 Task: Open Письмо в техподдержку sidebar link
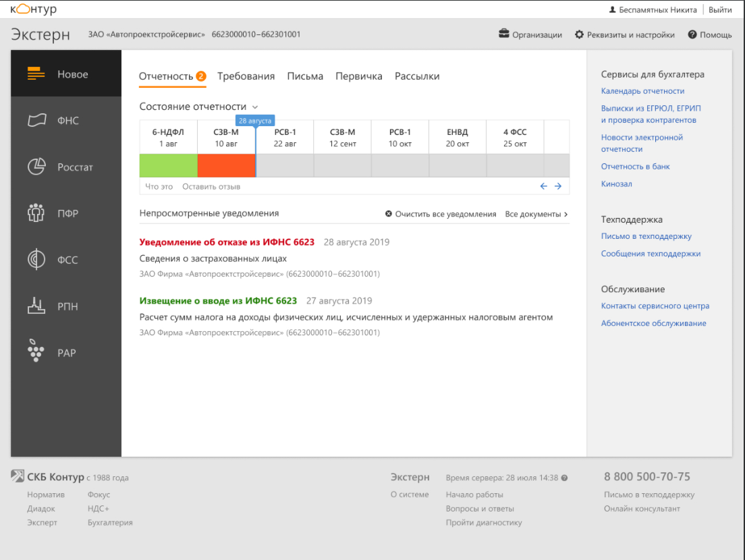(x=646, y=236)
